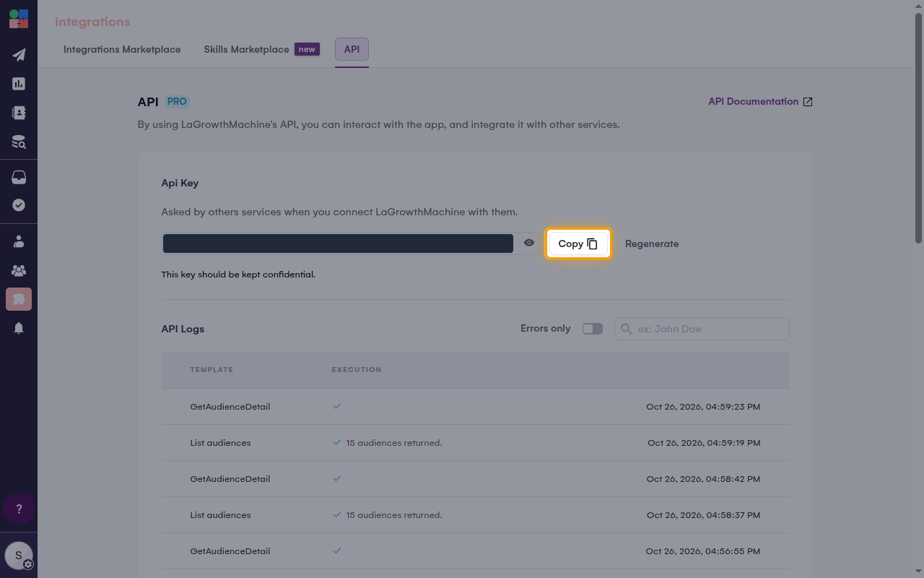Click the EXECUTION column header
Image resolution: width=924 pixels, height=578 pixels.
357,370
